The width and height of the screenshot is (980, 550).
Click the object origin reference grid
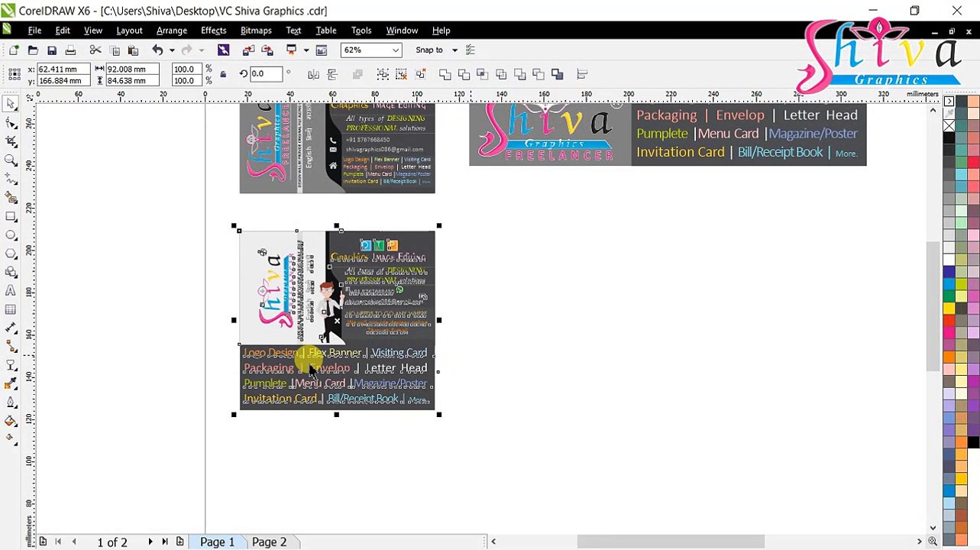point(14,74)
